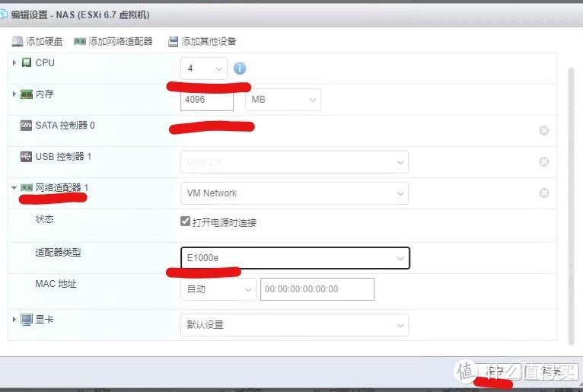Open the video card default settings (默认设置) dropdown

[295, 325]
